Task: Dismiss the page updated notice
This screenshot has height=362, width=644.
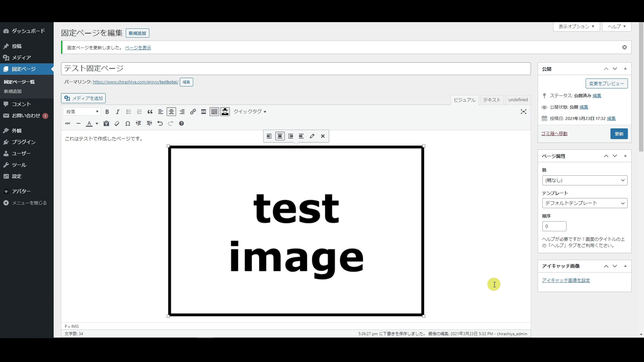Action: (x=625, y=47)
